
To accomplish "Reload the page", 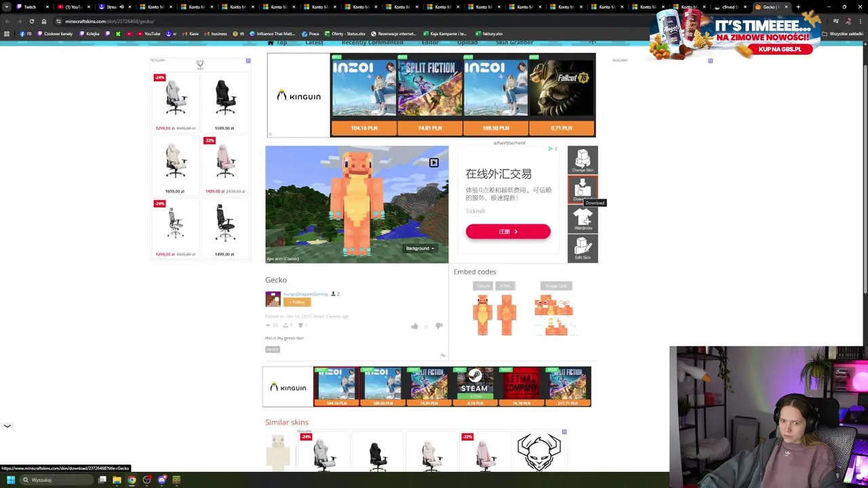I will (x=31, y=21).
